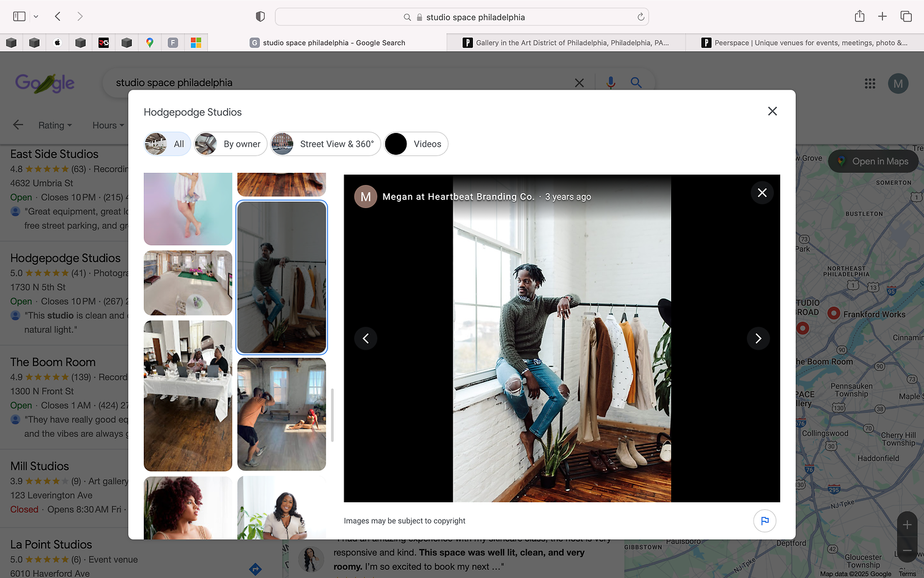Expand the Hours filter dropdown

tap(108, 125)
